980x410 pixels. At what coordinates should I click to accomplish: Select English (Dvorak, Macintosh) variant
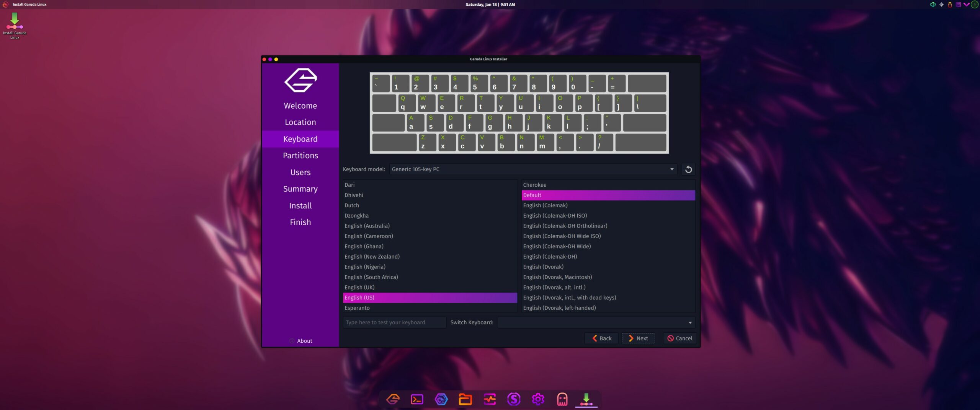click(x=608, y=277)
